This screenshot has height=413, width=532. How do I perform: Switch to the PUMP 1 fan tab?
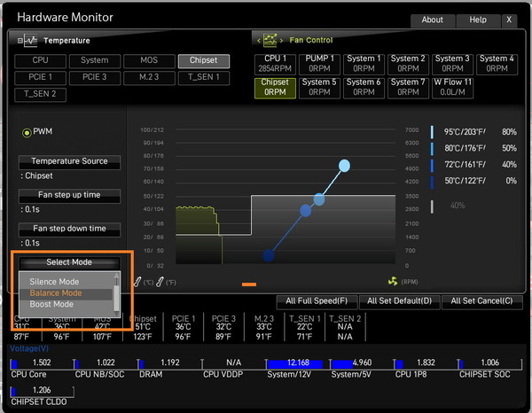pos(319,64)
